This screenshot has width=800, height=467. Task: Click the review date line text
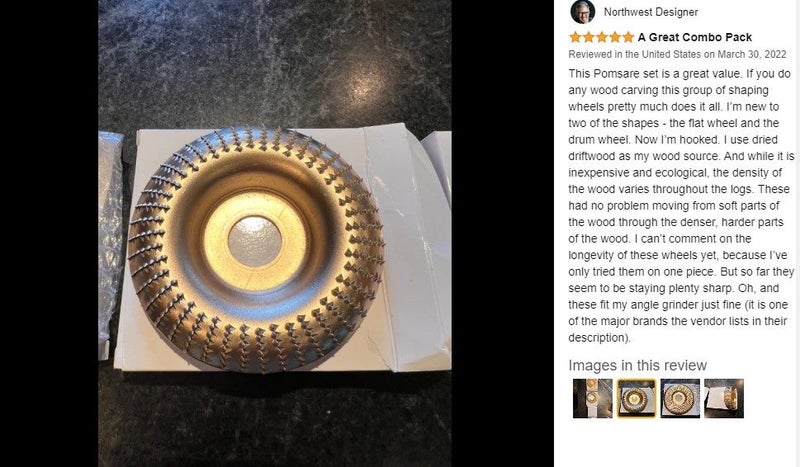(x=678, y=54)
